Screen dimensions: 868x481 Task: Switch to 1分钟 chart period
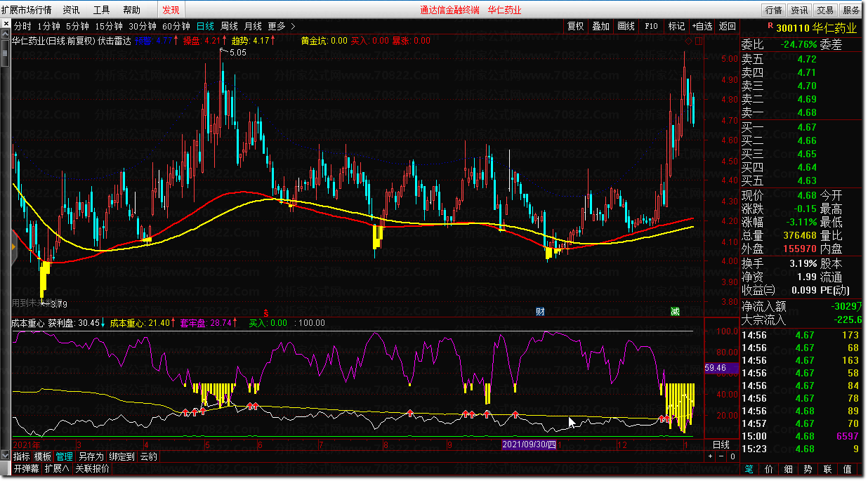tap(49, 26)
